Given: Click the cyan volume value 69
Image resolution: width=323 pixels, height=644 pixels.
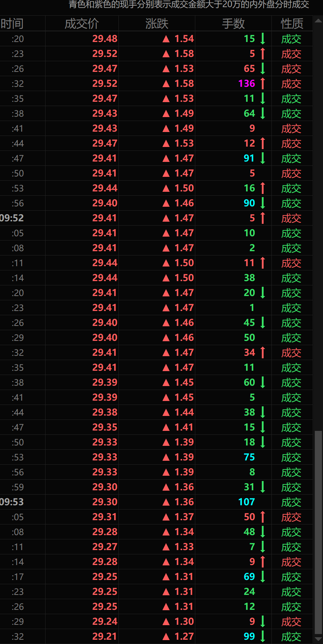Looking at the screenshot, I should click(249, 577).
